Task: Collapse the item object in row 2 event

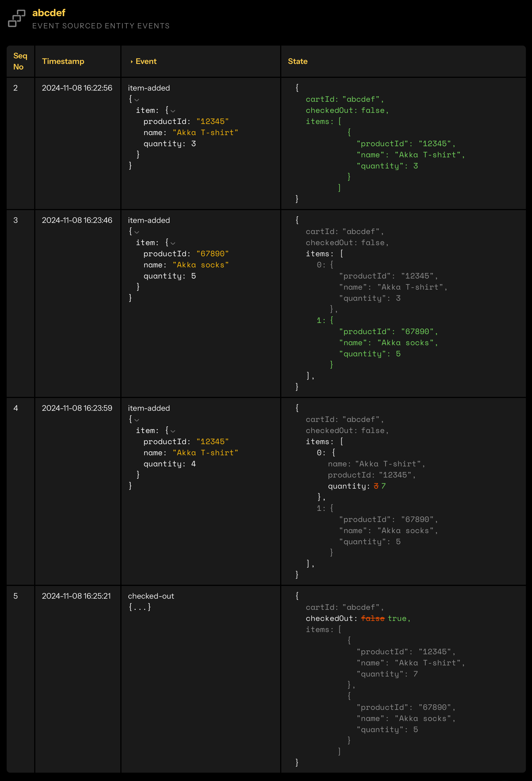Action: click(x=173, y=111)
